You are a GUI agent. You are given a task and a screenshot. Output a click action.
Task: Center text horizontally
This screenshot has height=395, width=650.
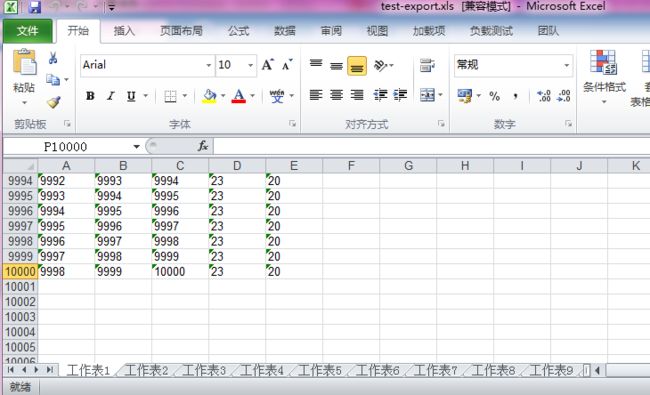point(336,95)
